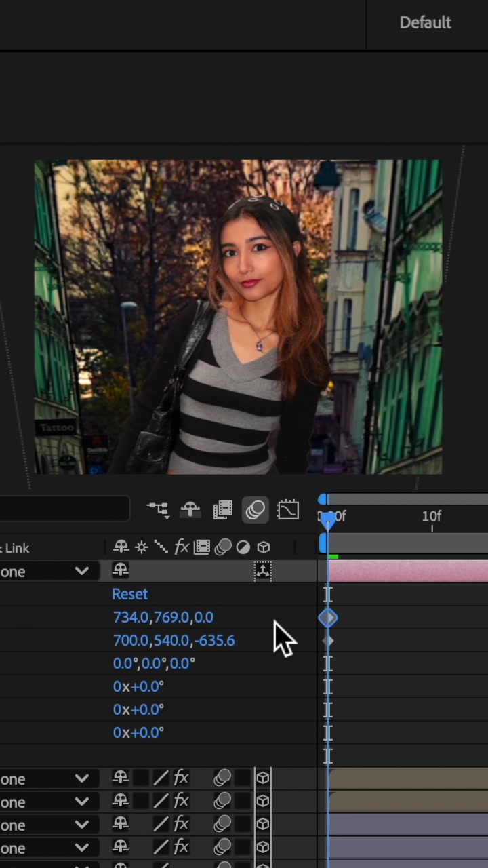Select the large blue diamond keyframe
The image size is (488, 868).
point(328,617)
